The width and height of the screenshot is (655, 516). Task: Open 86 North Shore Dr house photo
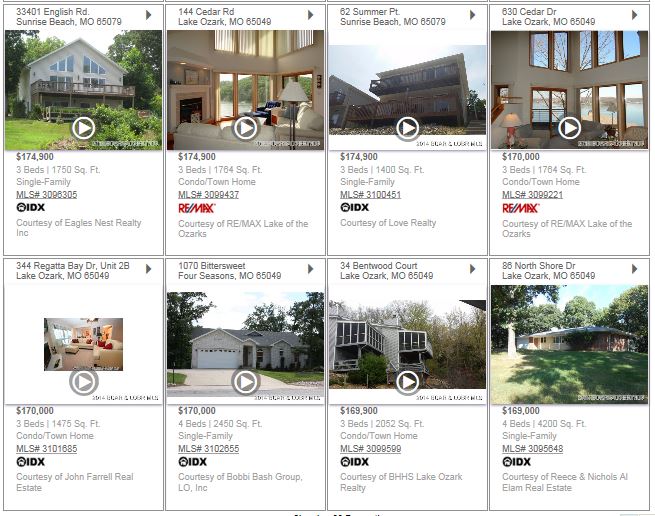(569, 344)
